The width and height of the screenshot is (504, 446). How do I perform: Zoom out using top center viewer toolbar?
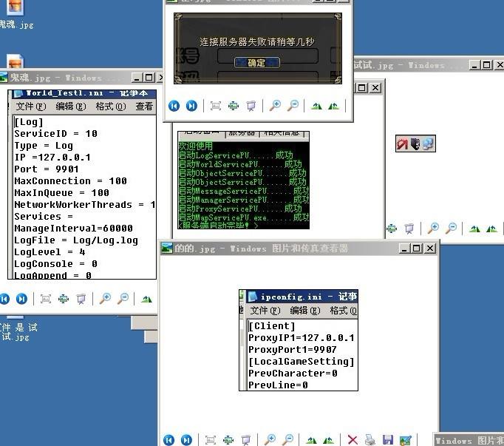coord(293,105)
